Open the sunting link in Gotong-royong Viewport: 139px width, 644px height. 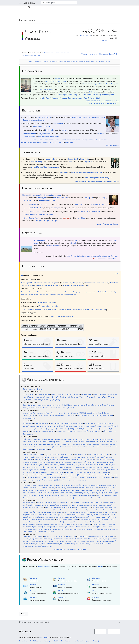117,274
